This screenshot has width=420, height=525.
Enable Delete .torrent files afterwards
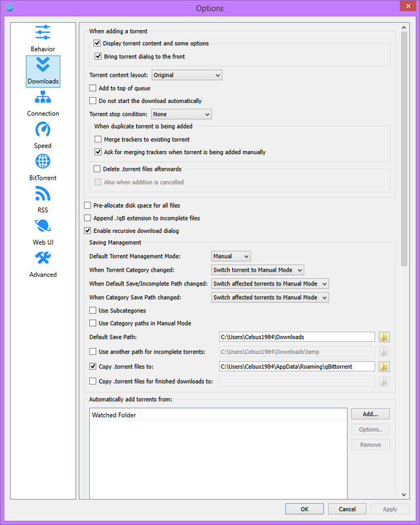(96, 169)
